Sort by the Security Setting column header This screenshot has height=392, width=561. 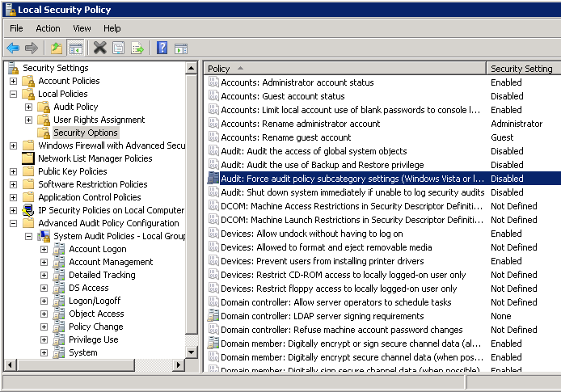[x=523, y=69]
